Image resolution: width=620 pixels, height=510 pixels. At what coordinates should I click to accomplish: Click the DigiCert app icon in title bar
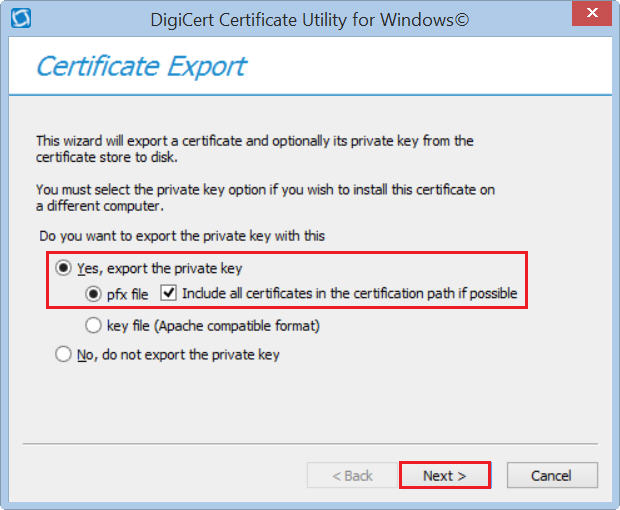click(x=20, y=18)
